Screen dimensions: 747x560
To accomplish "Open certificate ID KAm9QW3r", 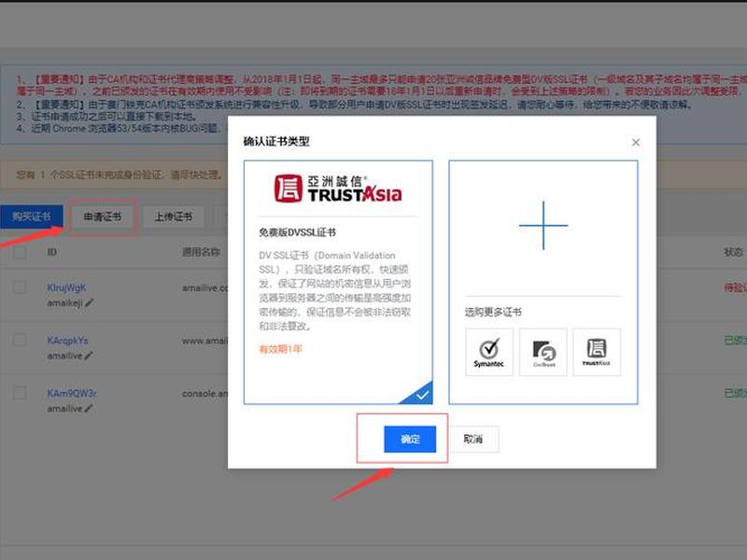I will coord(72,393).
